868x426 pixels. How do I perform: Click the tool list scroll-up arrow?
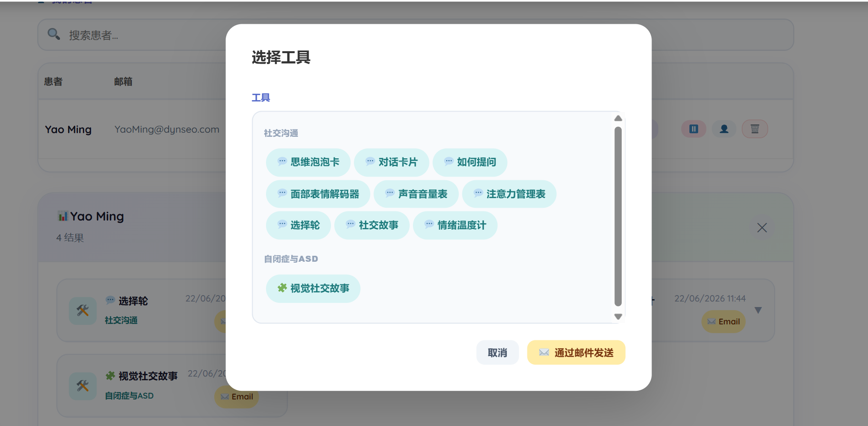[x=618, y=118]
